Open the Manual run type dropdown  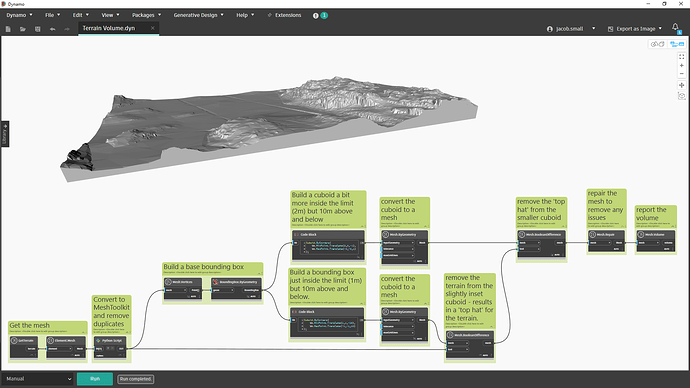coord(39,379)
